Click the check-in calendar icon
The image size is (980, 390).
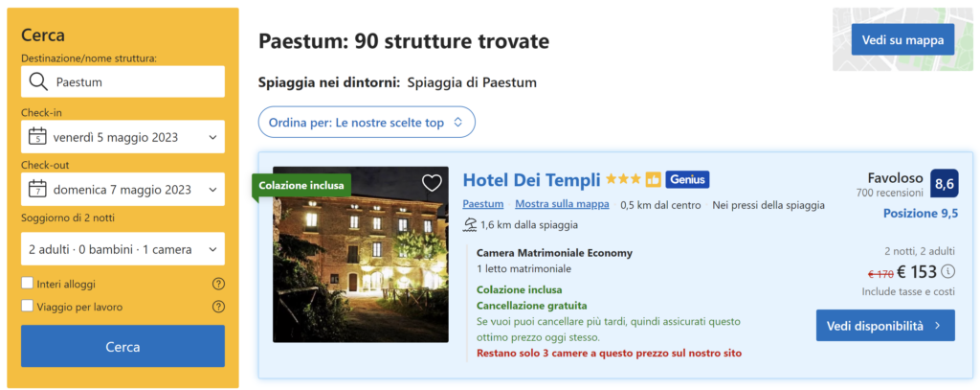click(x=38, y=137)
